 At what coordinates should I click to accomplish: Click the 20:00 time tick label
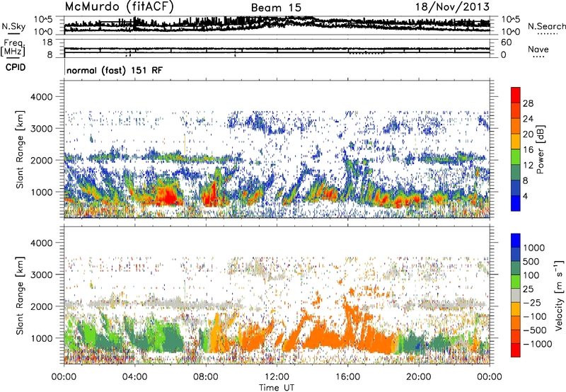click(419, 377)
